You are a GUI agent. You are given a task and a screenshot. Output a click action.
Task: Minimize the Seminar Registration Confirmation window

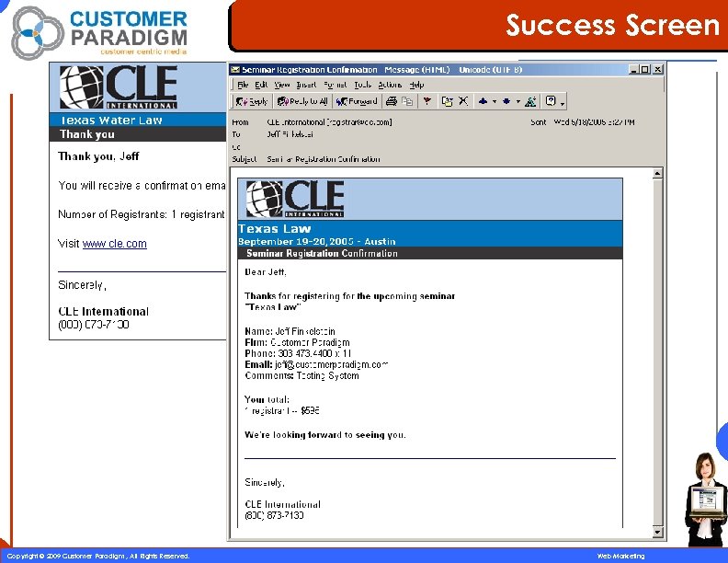coord(633,70)
